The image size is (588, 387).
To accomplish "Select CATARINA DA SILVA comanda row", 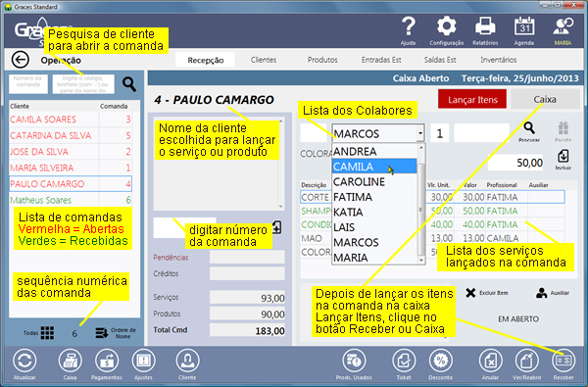I will point(71,135).
